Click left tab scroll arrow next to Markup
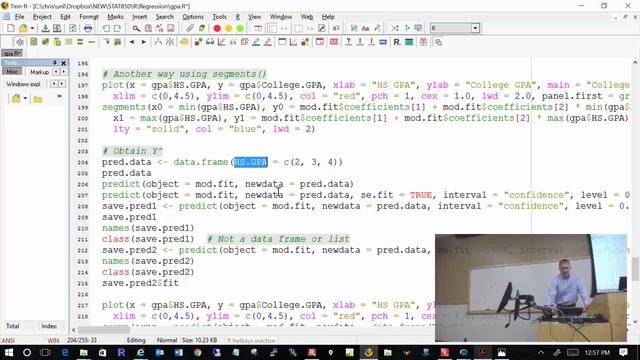The height and width of the screenshot is (360, 640). point(56,72)
